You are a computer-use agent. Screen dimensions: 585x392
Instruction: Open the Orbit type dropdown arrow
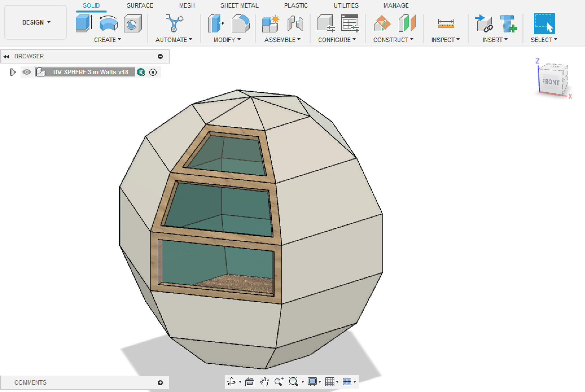pos(240,382)
